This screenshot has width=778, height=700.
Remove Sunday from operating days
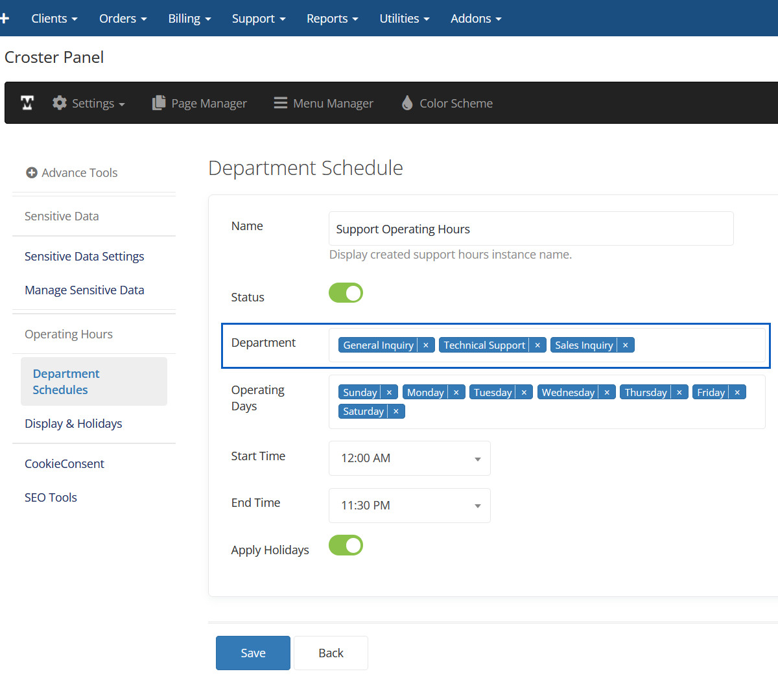click(389, 393)
